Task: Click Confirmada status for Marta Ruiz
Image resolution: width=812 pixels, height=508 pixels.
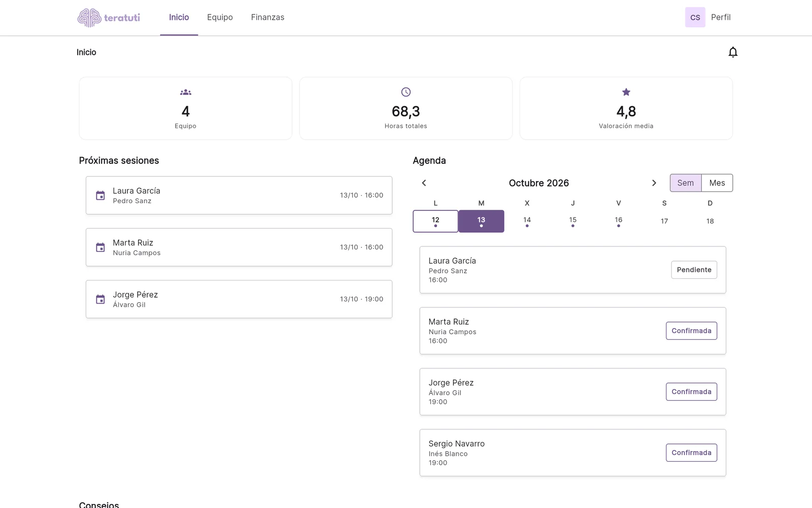Action: (691, 331)
